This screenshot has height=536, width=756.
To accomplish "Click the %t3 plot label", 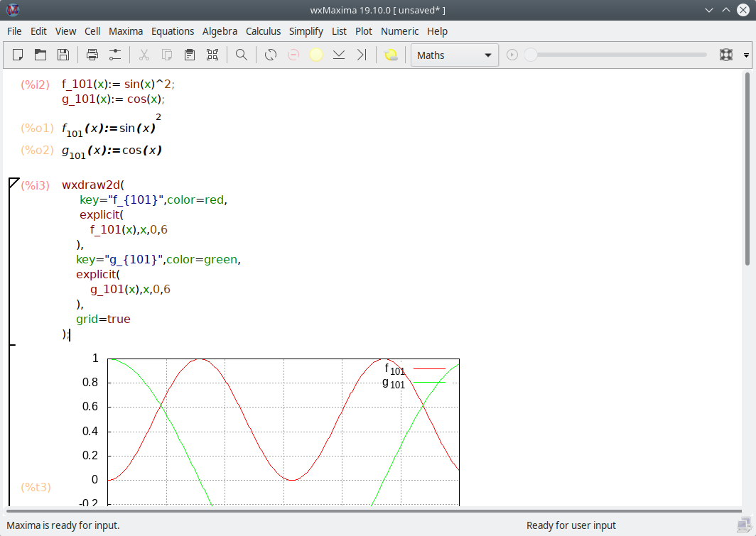I will (x=36, y=487).
